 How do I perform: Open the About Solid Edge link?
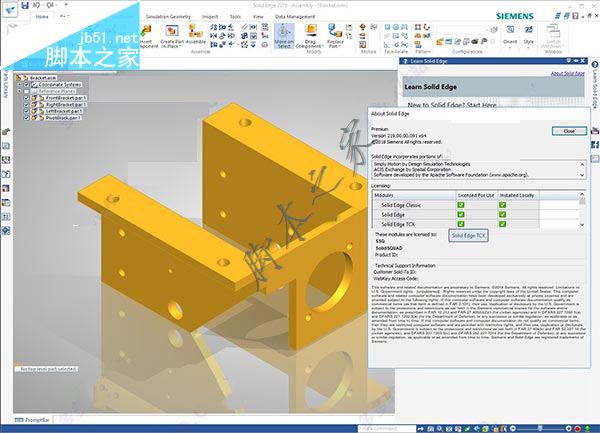pos(567,73)
